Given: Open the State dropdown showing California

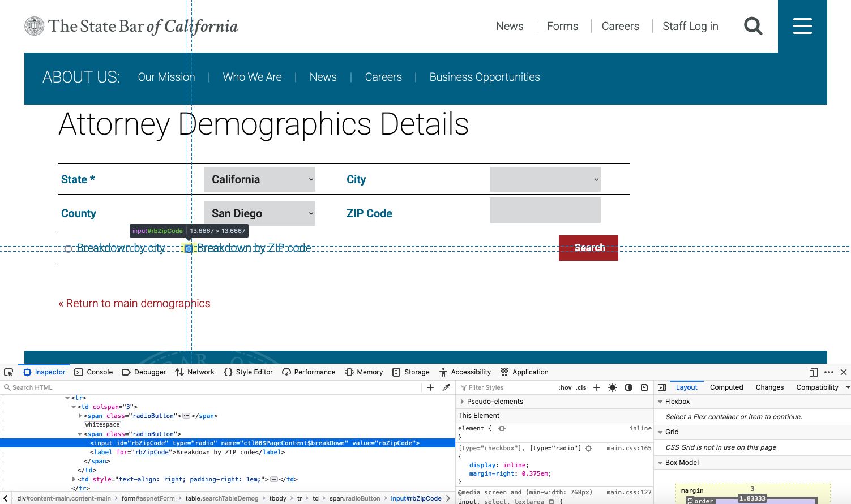Looking at the screenshot, I should [259, 179].
